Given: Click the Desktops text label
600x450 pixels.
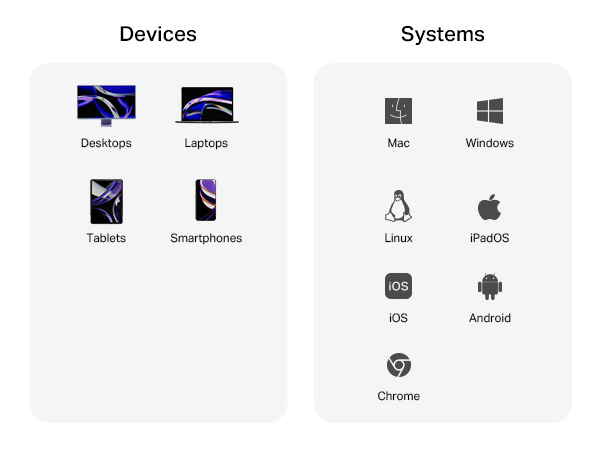Looking at the screenshot, I should pos(106,143).
